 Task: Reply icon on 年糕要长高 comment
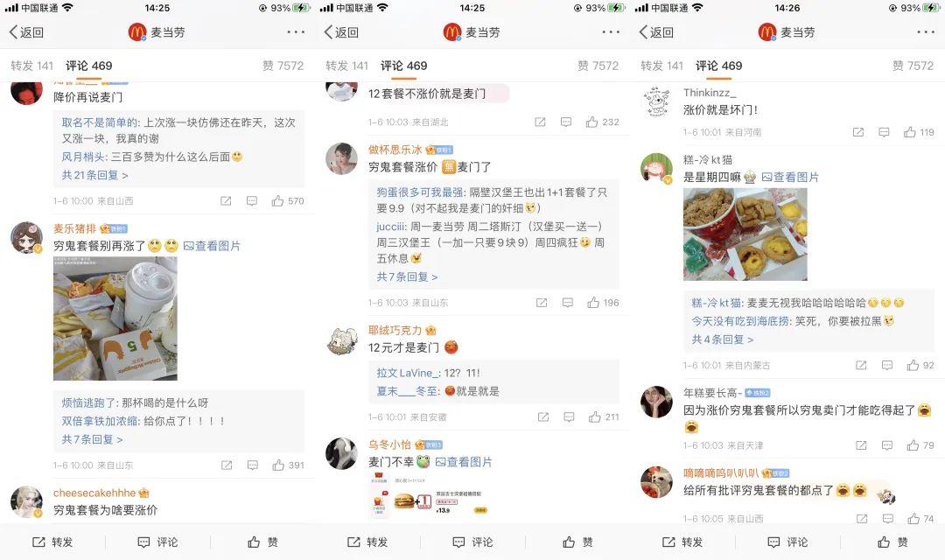pyautogui.click(x=886, y=445)
